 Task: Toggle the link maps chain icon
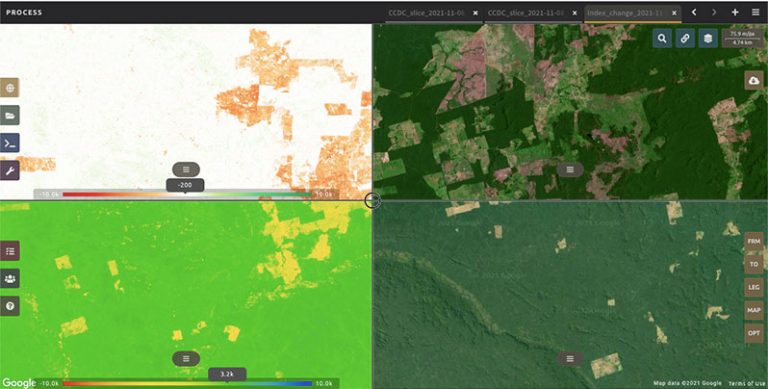[685, 38]
